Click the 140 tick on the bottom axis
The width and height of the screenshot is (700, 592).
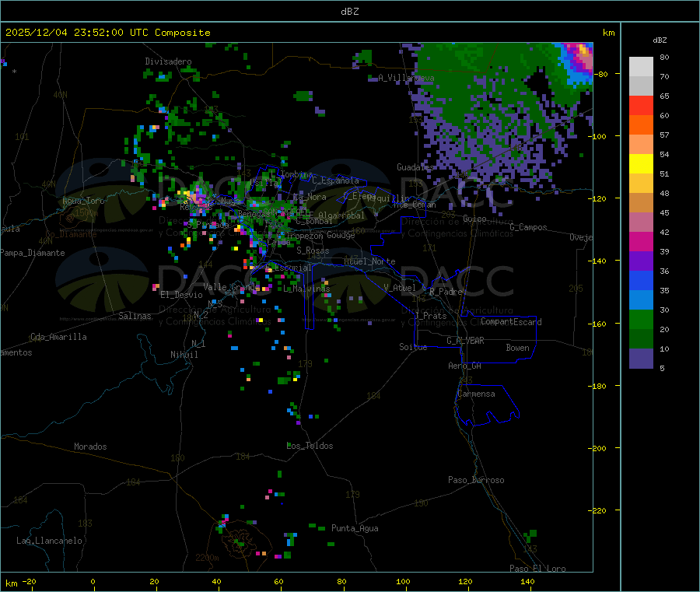(x=527, y=581)
